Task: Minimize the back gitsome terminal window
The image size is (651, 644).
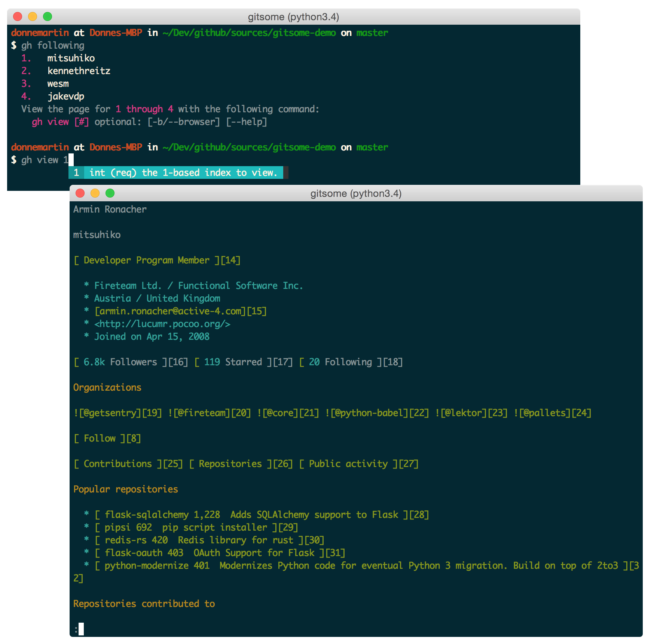Action: tap(33, 16)
